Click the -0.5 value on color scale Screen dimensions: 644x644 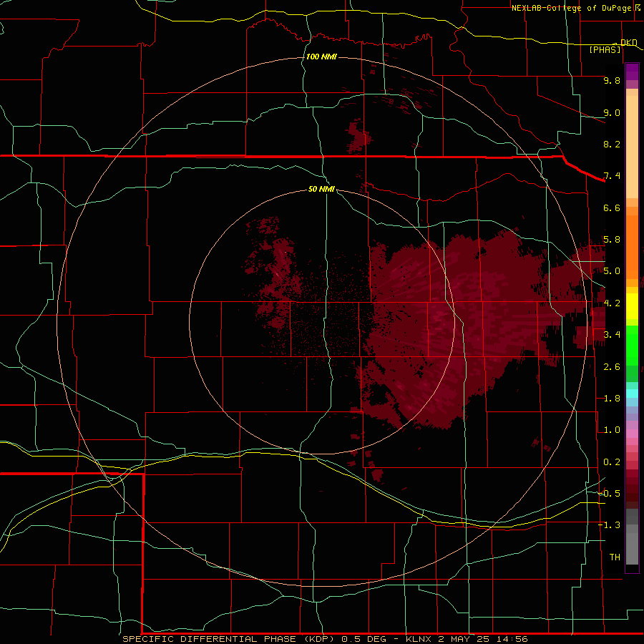point(609,493)
